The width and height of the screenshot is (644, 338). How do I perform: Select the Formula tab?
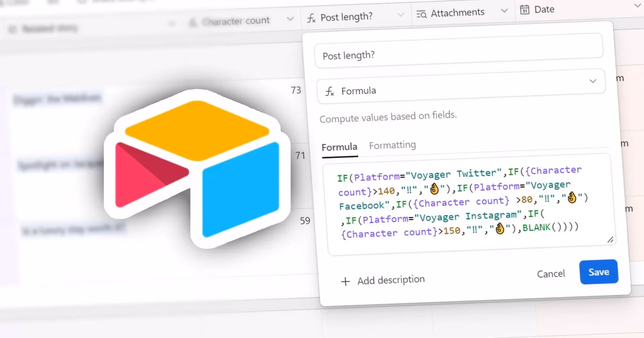(x=339, y=147)
